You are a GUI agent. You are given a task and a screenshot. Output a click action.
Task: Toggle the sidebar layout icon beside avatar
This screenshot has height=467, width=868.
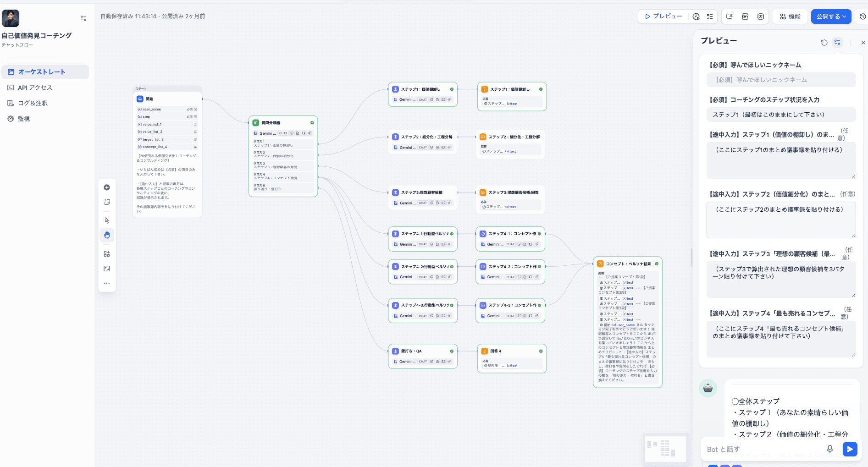click(x=83, y=18)
